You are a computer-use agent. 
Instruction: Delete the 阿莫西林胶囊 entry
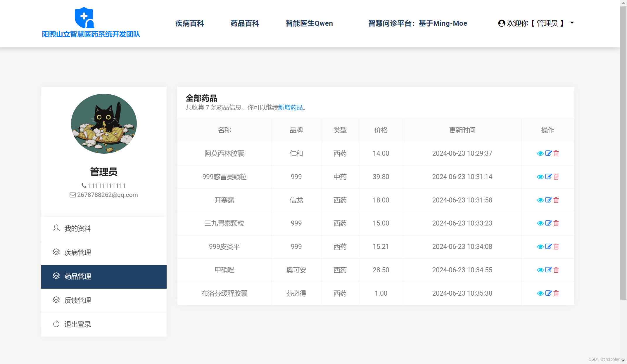556,153
